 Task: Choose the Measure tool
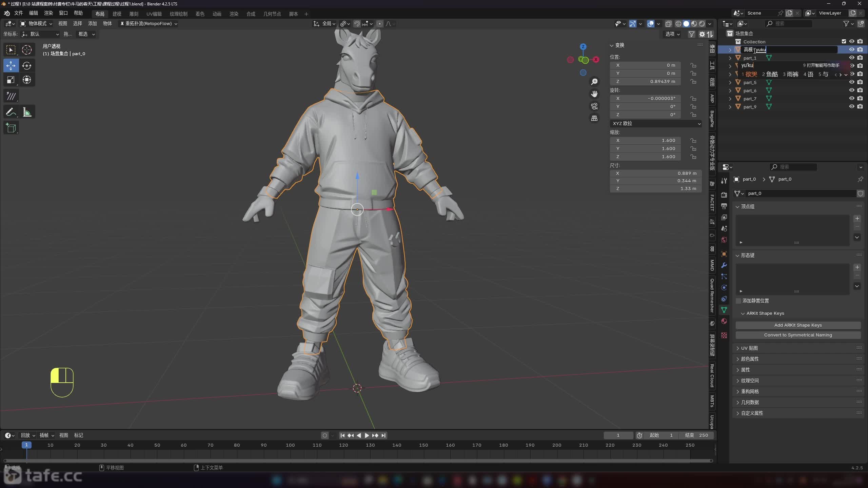[x=27, y=112]
